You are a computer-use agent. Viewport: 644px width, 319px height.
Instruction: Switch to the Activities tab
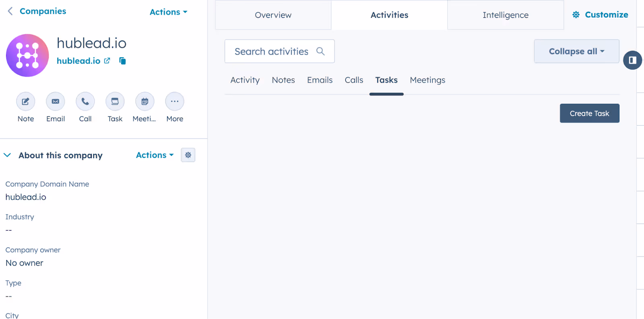[389, 15]
